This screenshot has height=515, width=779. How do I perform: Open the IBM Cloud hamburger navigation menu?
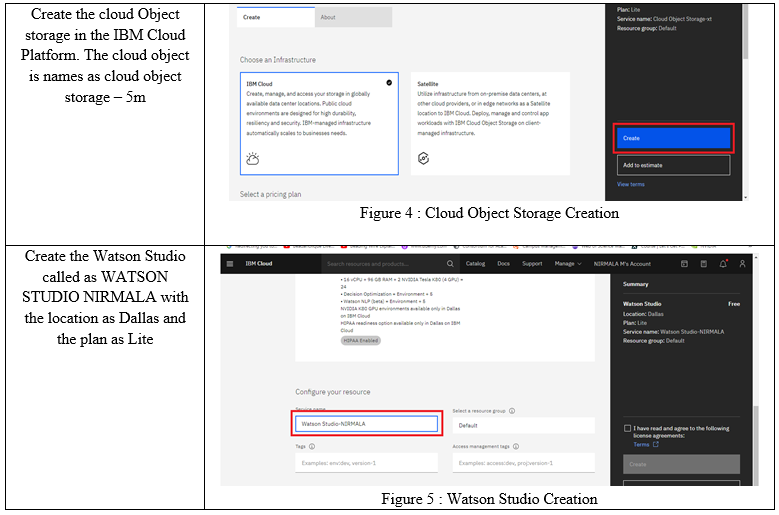[230, 264]
